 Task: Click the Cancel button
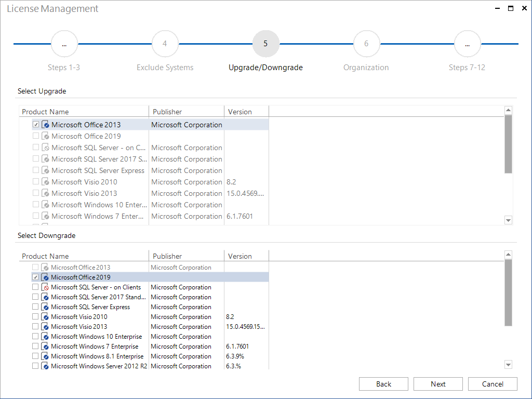click(x=493, y=384)
